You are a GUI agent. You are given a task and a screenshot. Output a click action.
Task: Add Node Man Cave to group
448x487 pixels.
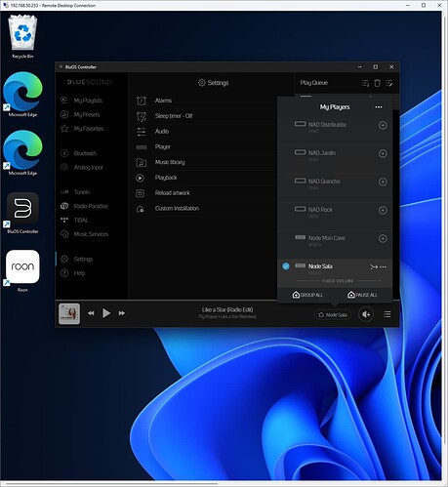pyautogui.click(x=383, y=238)
